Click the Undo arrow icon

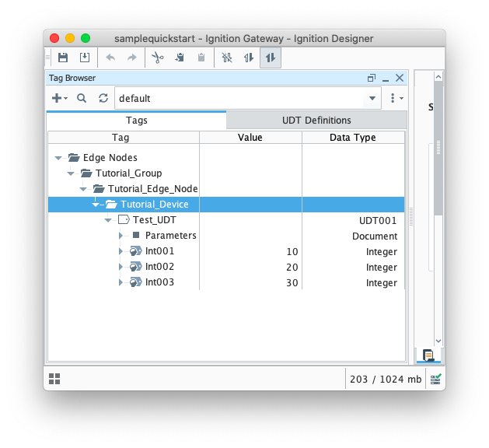[x=110, y=58]
